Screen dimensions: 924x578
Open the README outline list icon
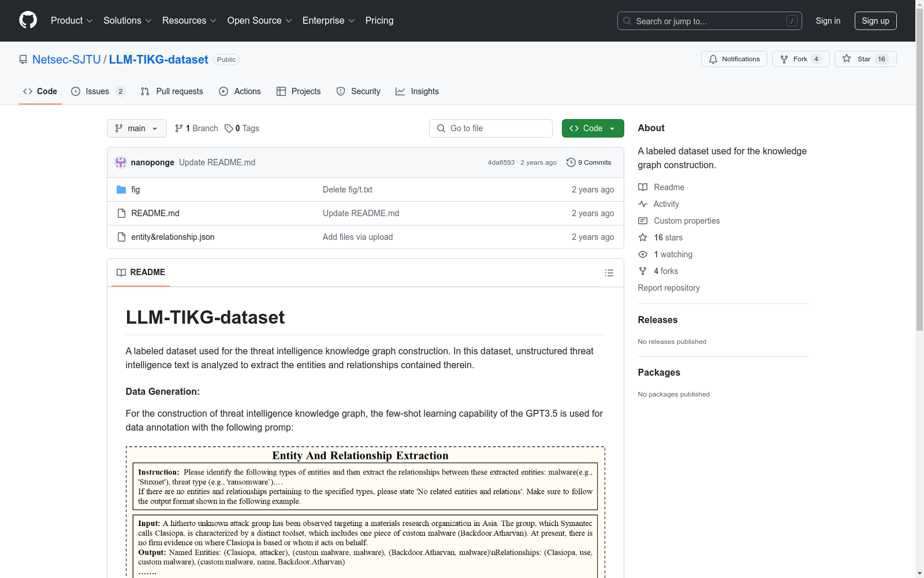609,273
